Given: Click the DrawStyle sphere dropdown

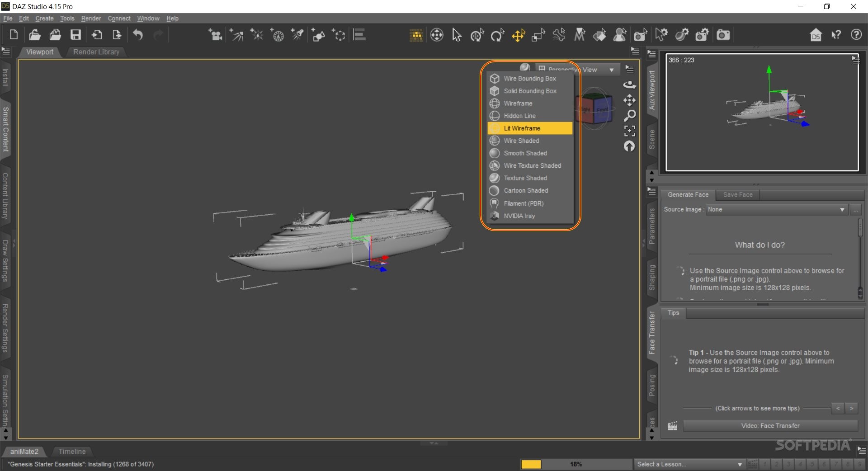Looking at the screenshot, I should [525, 67].
